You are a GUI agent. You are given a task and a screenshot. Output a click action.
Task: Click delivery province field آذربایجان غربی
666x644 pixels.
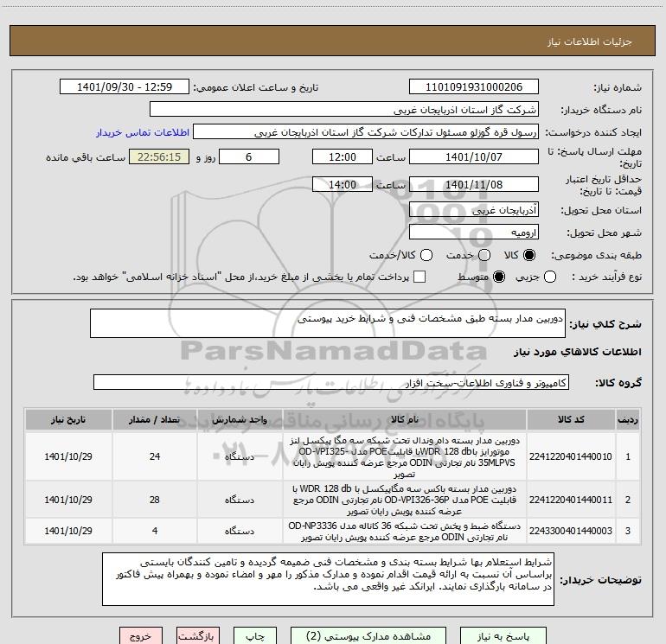coord(474,210)
